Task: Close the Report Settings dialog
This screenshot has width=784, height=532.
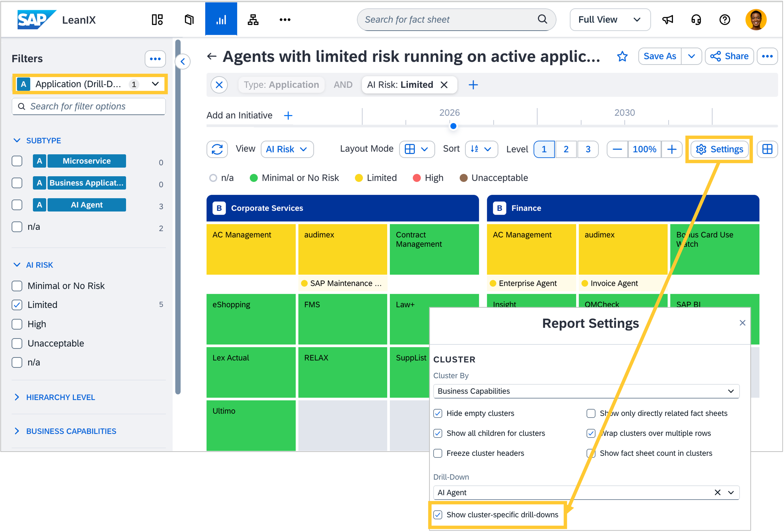Action: [x=742, y=323]
